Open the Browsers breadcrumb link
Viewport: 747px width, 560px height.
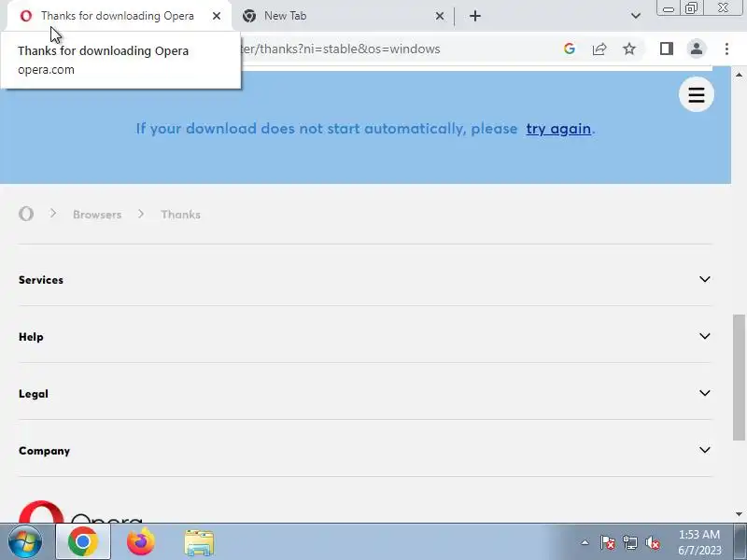coord(97,215)
